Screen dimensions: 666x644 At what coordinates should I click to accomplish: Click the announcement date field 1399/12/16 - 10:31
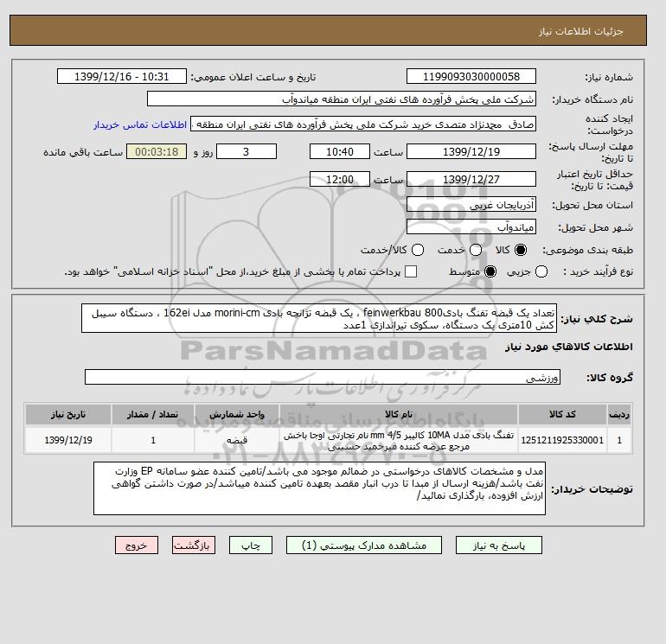point(122,76)
